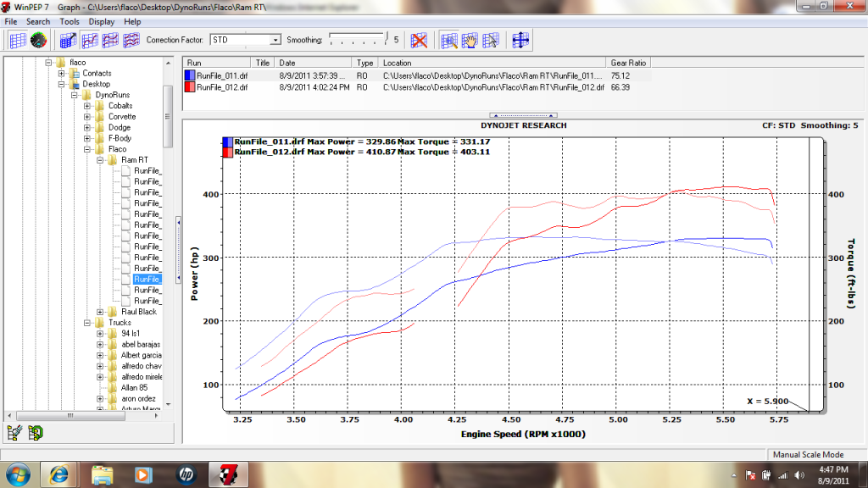Open the Correction Factor STD dropdown
The width and height of the screenshot is (868, 488).
tap(275, 40)
